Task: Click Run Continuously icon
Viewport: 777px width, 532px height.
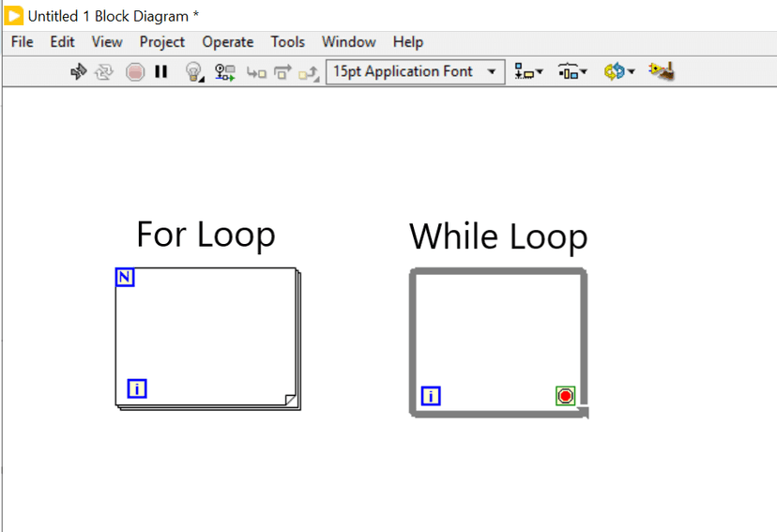Action: (105, 71)
